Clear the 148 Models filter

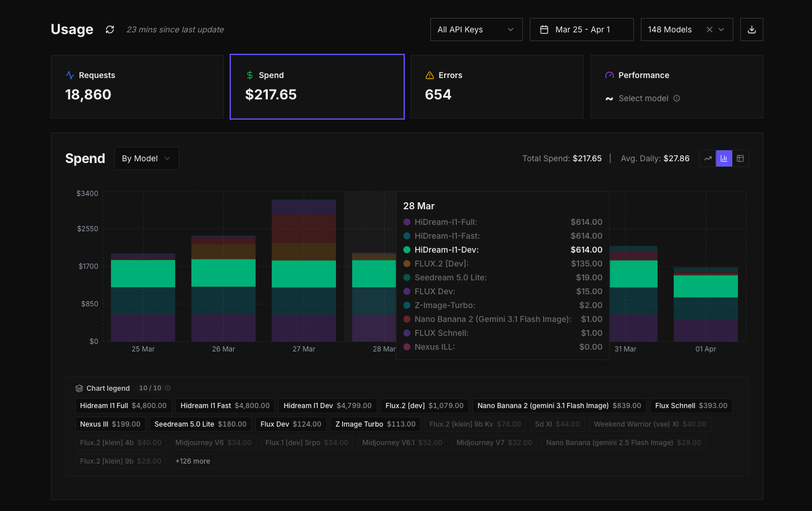[x=709, y=29]
